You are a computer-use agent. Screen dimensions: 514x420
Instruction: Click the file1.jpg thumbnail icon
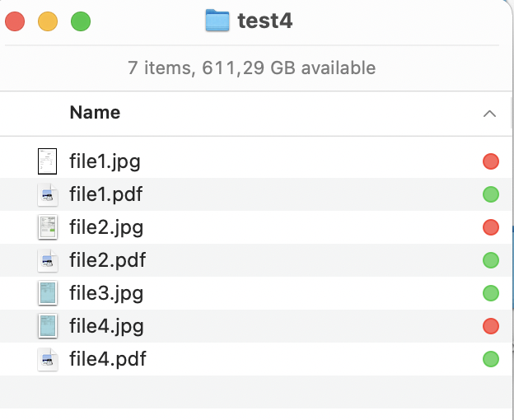(x=48, y=161)
